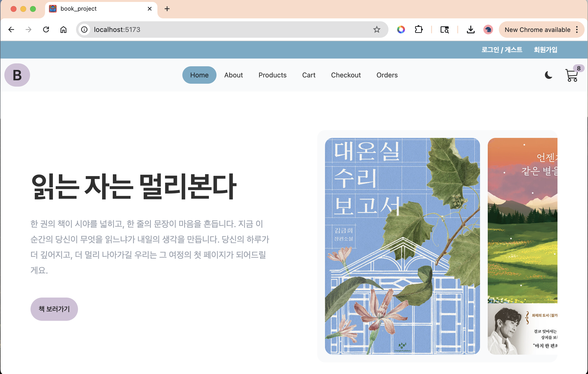Click the 회원가입 sign-up link
The image size is (588, 374).
click(545, 50)
